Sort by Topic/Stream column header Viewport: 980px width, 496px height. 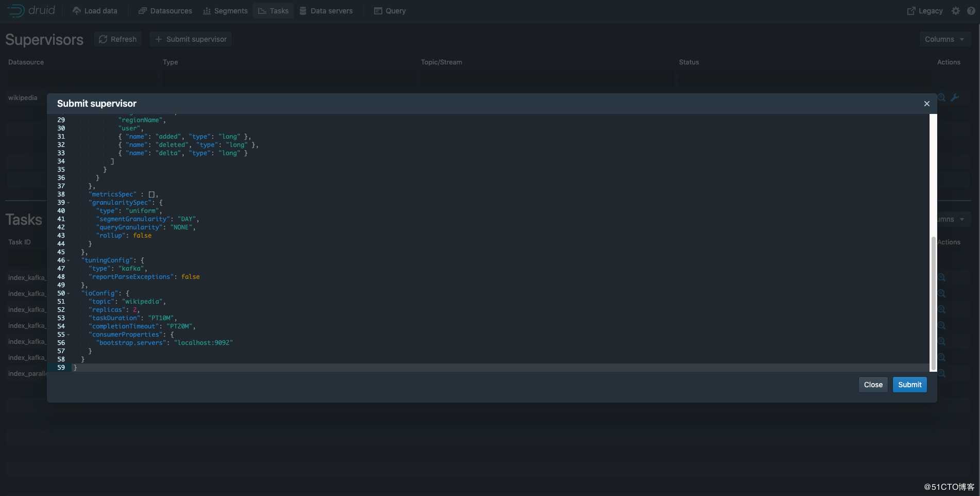click(x=441, y=62)
